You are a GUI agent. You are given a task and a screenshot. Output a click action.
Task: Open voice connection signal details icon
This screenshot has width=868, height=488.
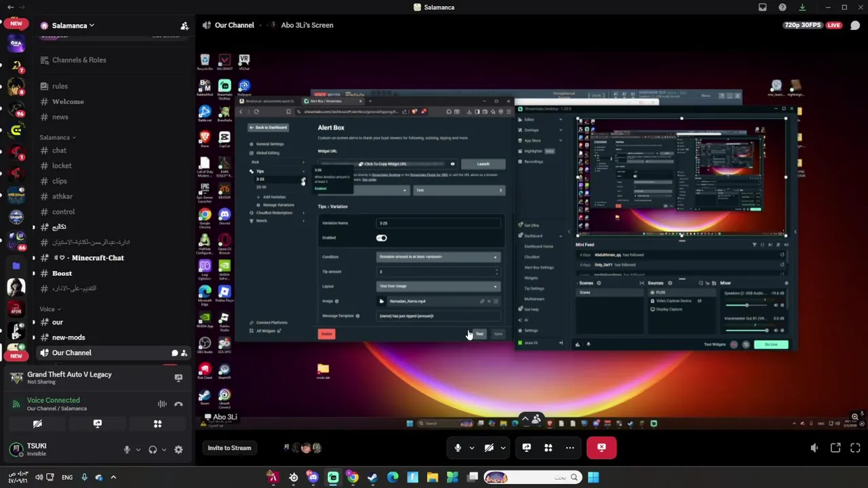tap(16, 404)
